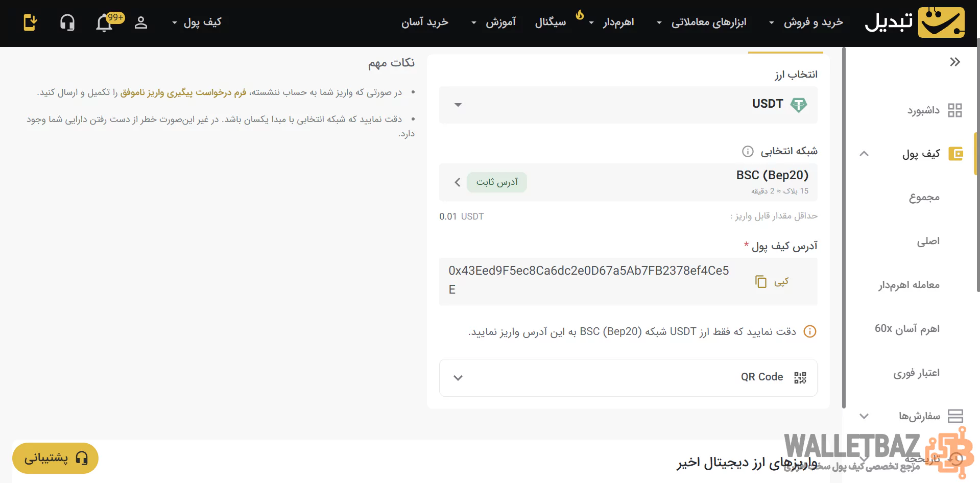Click the پشتیبانی support button
Viewport: 980px width, 483px height.
tap(55, 458)
